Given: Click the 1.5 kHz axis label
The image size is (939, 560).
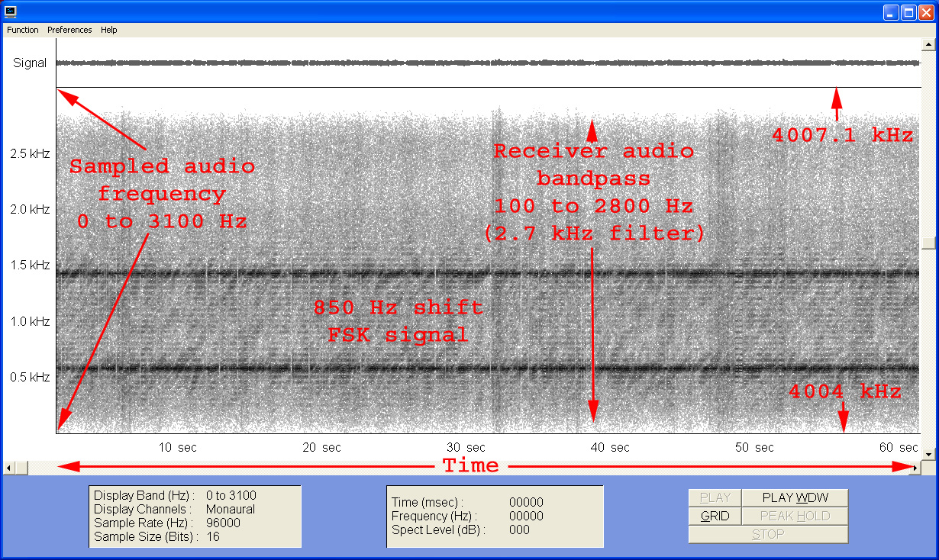Looking at the screenshot, I should pos(31,266).
